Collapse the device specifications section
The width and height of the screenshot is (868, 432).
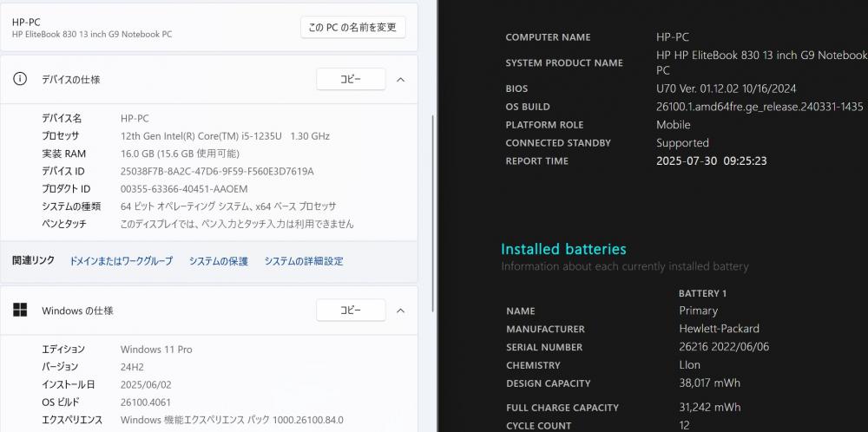401,80
